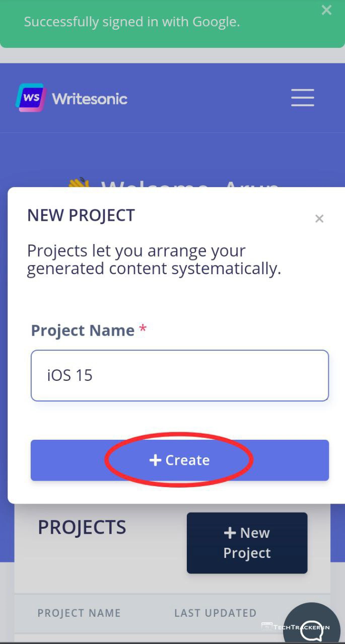Sort by Last Updated column header
This screenshot has height=644, width=345.
click(x=215, y=613)
